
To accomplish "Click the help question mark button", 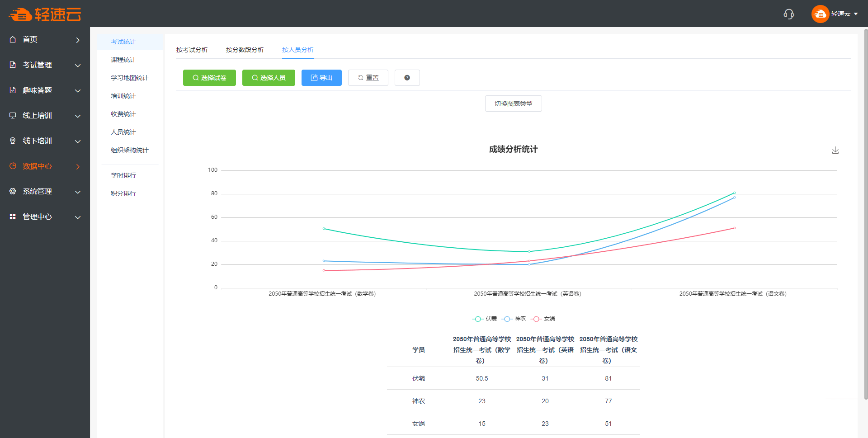I will (407, 78).
